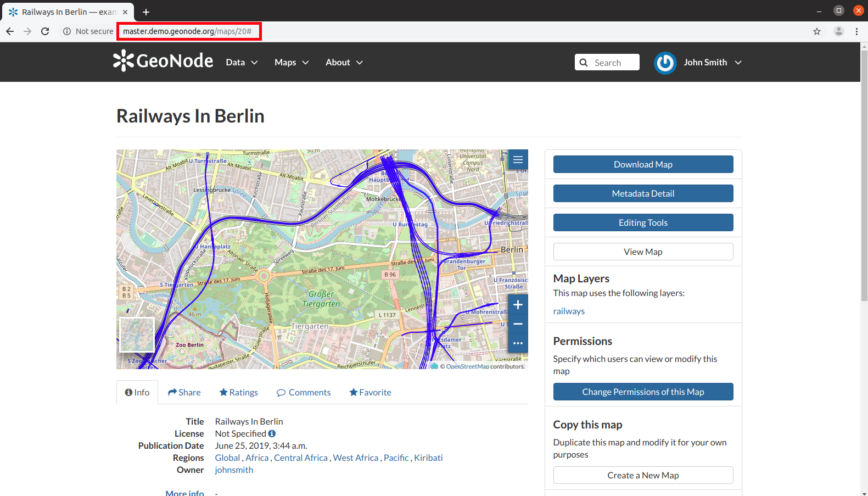Click Change Permissions of this Map
This screenshot has width=868, height=496.
(x=643, y=392)
